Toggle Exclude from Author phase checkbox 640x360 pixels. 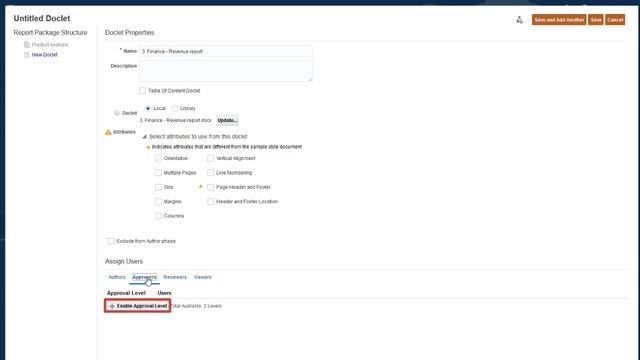click(111, 241)
